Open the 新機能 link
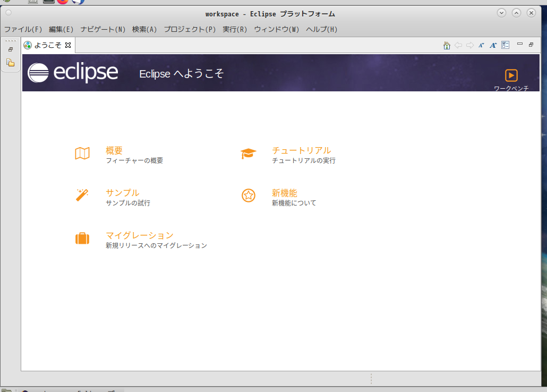 (x=285, y=193)
